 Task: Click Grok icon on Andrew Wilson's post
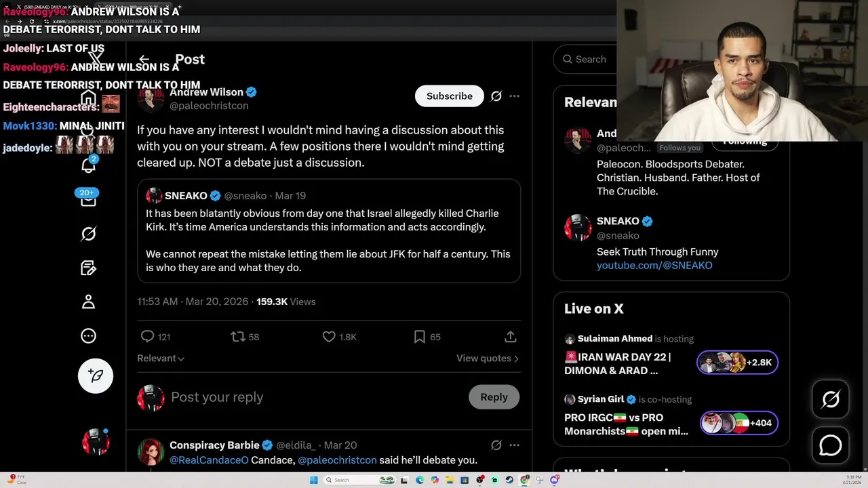[496, 96]
